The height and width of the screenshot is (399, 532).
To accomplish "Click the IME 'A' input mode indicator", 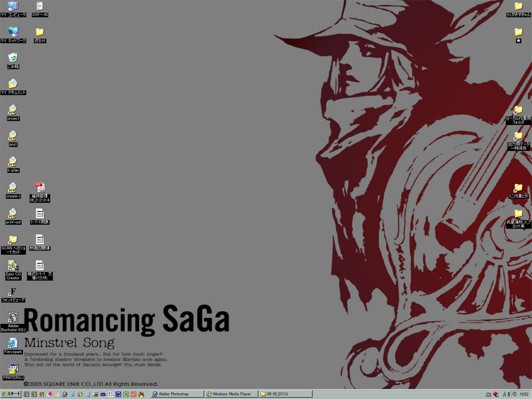I will (x=504, y=394).
